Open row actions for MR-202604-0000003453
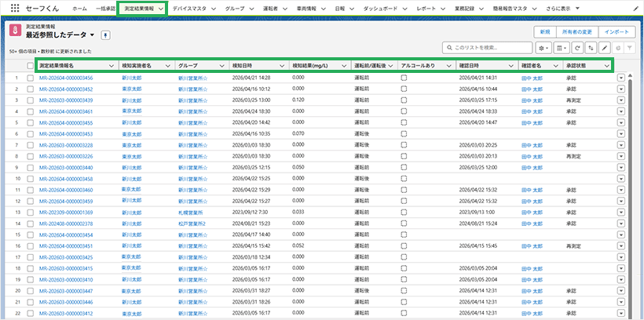This screenshot has height=320, width=644. click(x=620, y=134)
